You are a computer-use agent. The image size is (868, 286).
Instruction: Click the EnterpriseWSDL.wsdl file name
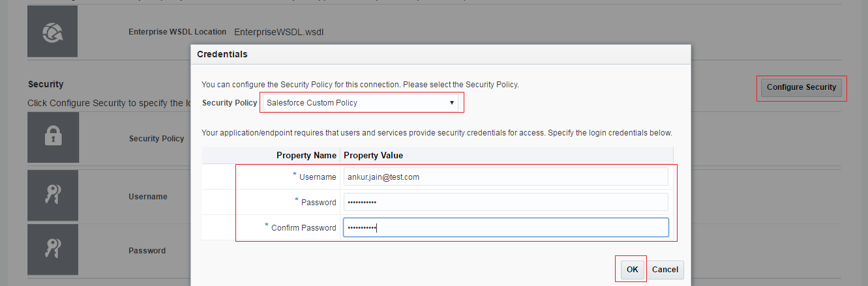278,31
